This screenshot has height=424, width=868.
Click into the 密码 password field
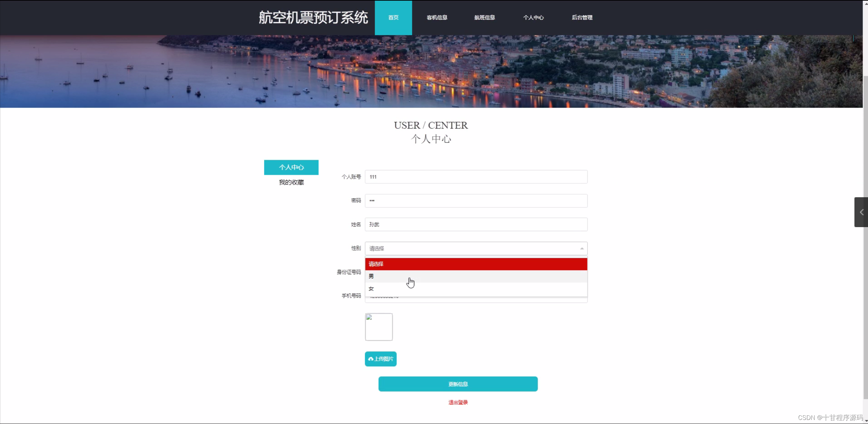pos(476,201)
